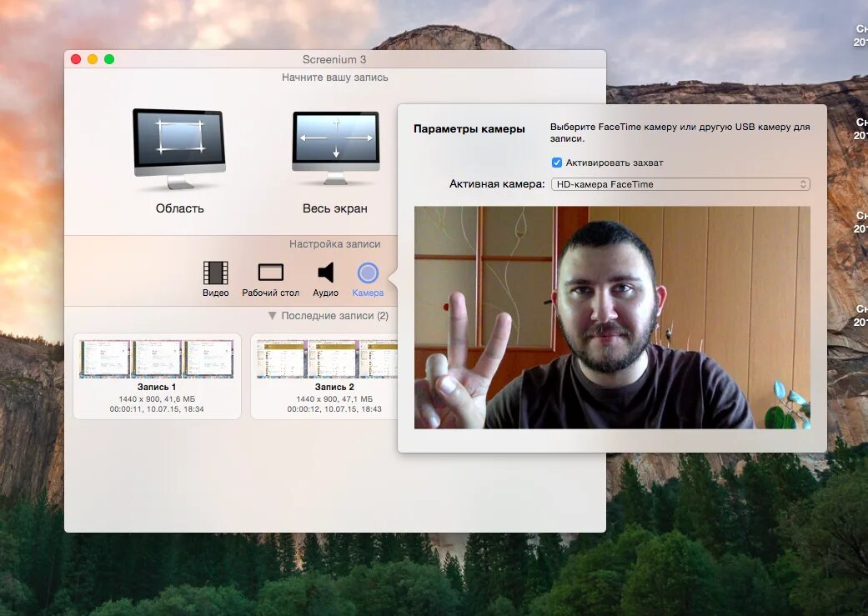The width and height of the screenshot is (868, 616).
Task: Open the Аудио speaker settings
Action: (x=325, y=273)
